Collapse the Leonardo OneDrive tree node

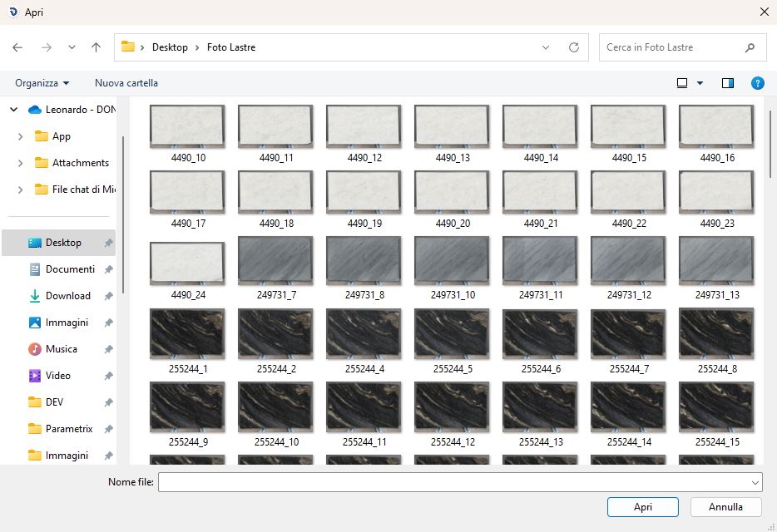point(14,110)
